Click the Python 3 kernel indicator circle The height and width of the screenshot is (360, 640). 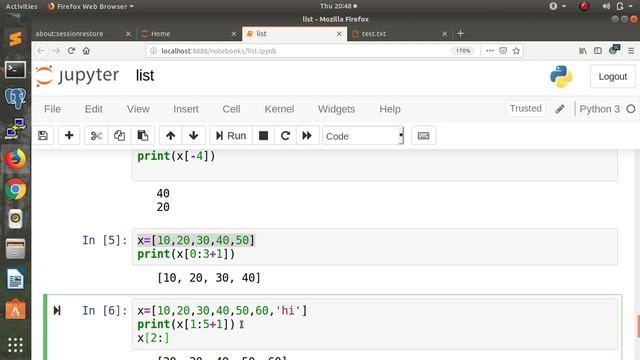coord(631,109)
